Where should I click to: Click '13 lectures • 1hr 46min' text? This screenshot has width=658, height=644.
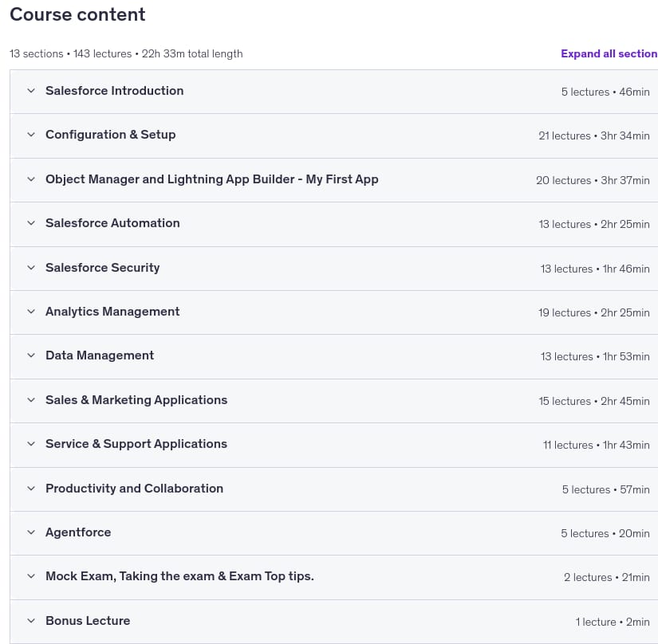[595, 269]
